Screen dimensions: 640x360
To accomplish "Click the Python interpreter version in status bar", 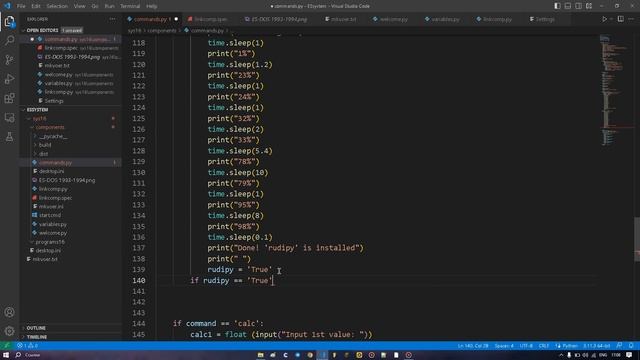I will pyautogui.click(x=596, y=346).
